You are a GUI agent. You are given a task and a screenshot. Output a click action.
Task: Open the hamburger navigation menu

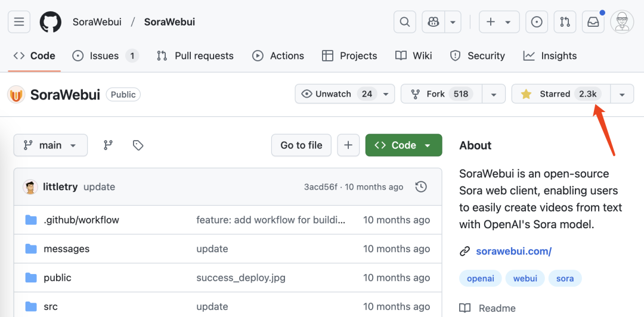click(x=19, y=22)
